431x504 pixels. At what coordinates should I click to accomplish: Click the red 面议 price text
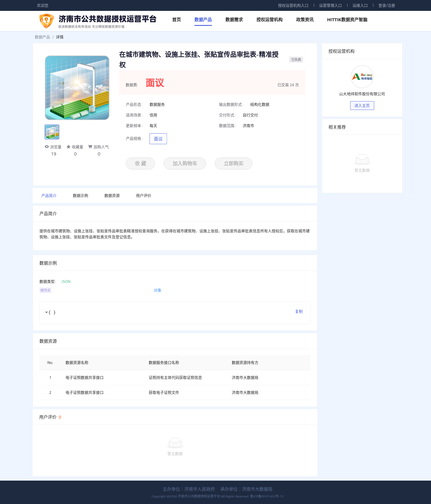[155, 83]
